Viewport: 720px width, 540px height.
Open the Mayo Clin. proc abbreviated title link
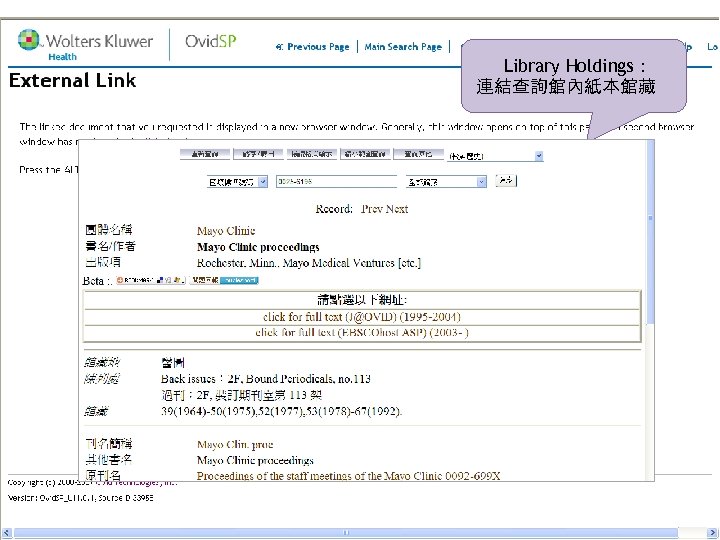[235, 444]
